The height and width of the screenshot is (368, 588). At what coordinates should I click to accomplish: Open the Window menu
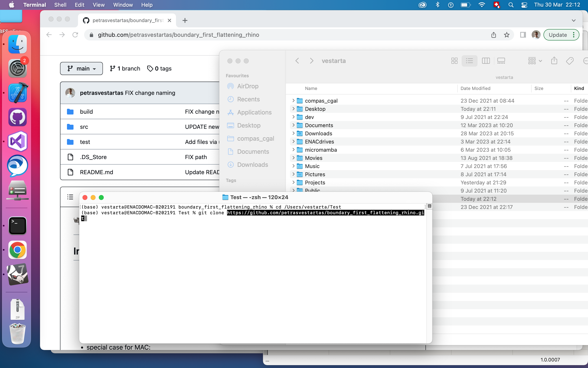pos(123,5)
